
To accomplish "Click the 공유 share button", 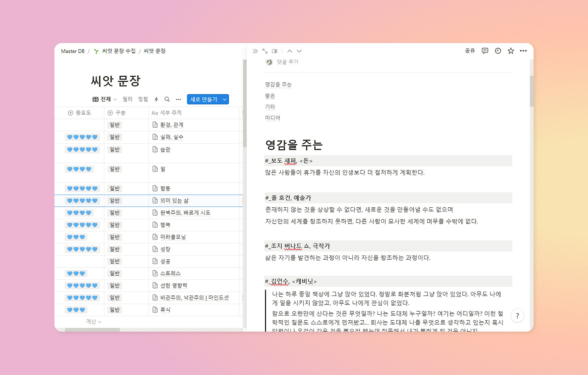I will [x=470, y=51].
